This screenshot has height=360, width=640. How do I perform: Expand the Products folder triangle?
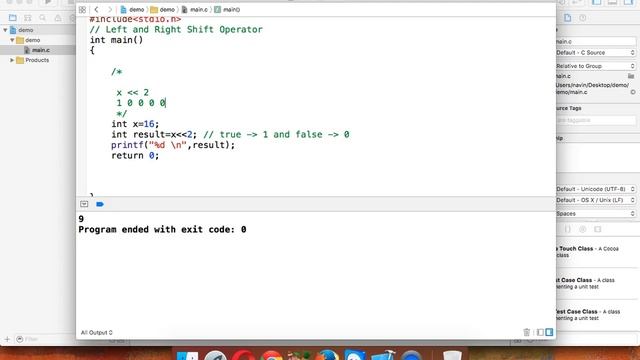tap(12, 60)
